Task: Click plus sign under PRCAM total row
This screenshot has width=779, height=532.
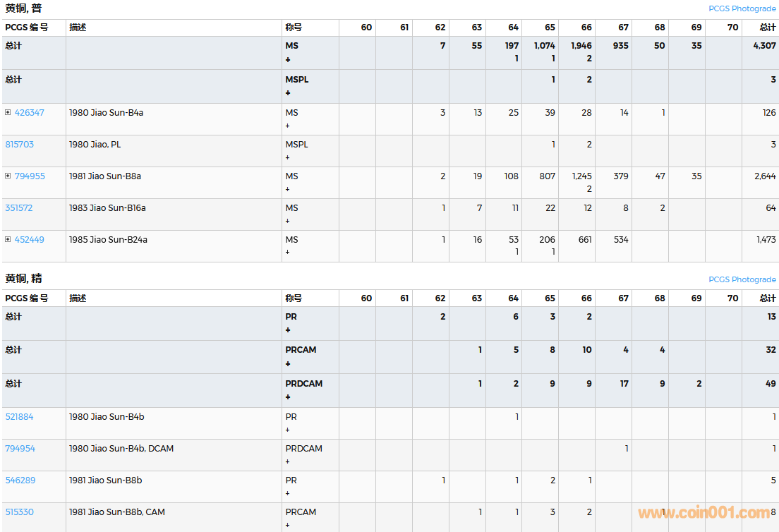Action: point(288,364)
